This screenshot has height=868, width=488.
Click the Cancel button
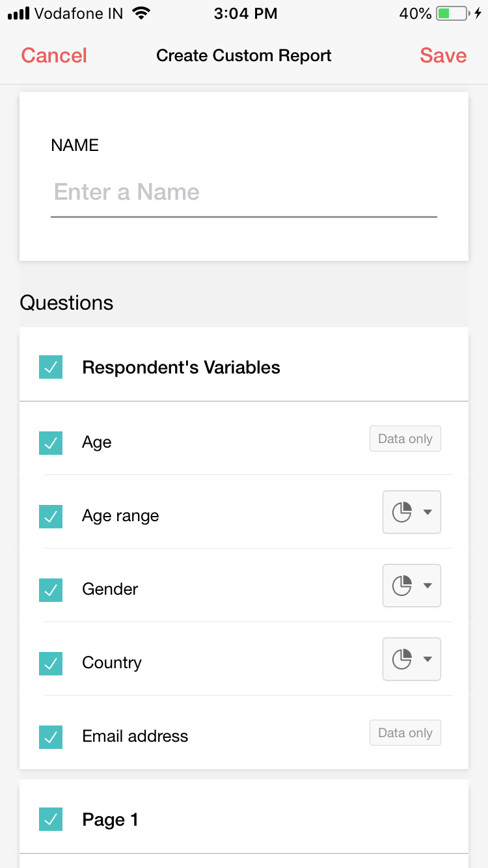53,56
